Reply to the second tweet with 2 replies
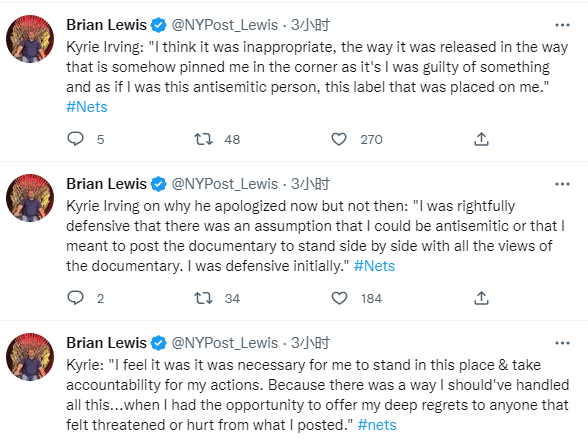 [x=75, y=298]
